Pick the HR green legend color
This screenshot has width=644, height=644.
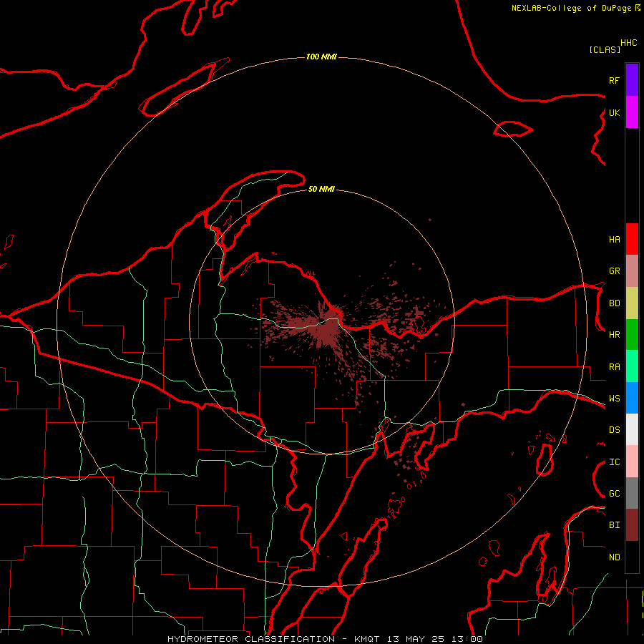632,335
